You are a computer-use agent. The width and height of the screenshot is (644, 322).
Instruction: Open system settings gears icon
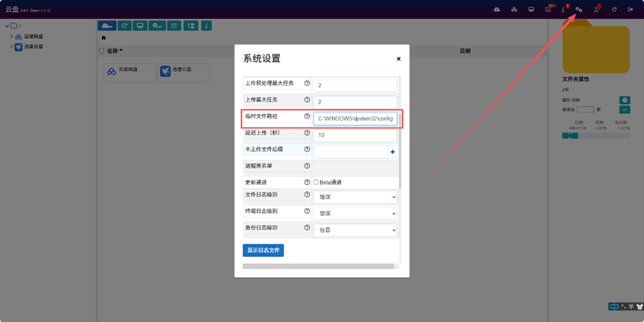pos(579,10)
